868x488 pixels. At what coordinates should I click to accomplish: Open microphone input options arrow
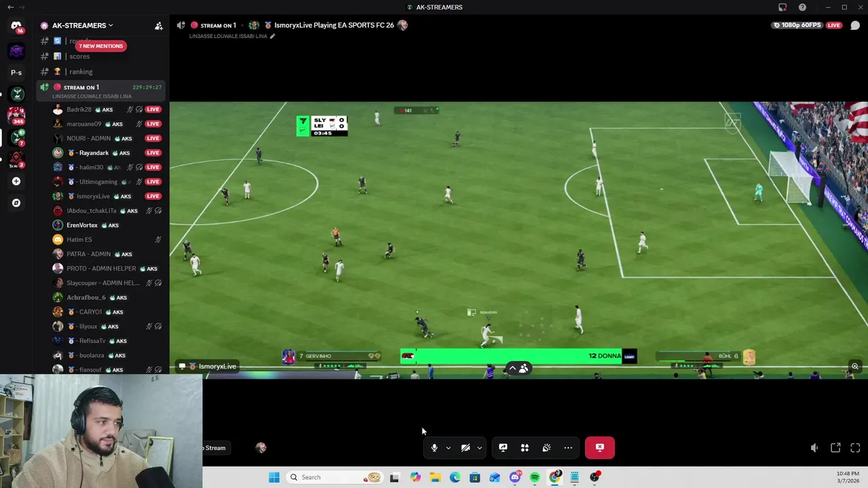[x=448, y=447]
